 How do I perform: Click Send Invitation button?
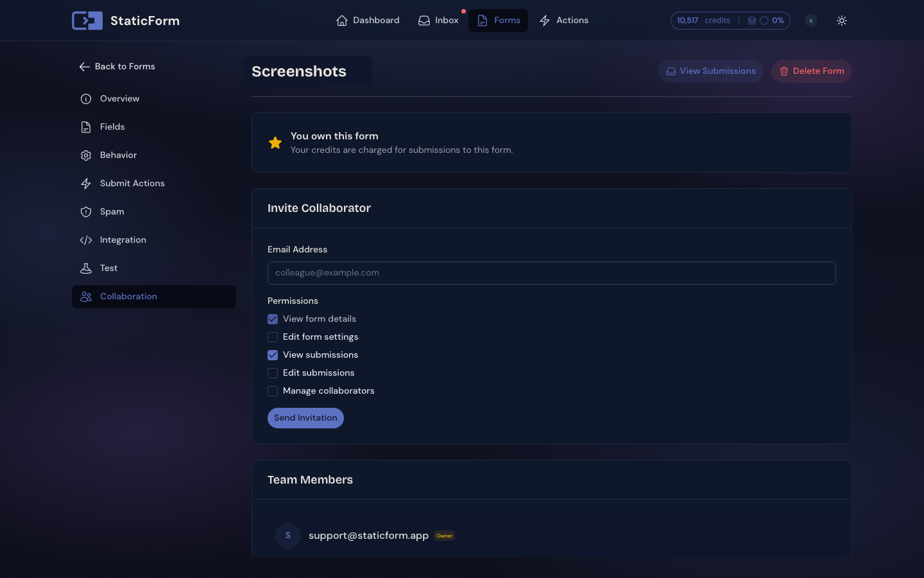click(x=305, y=418)
